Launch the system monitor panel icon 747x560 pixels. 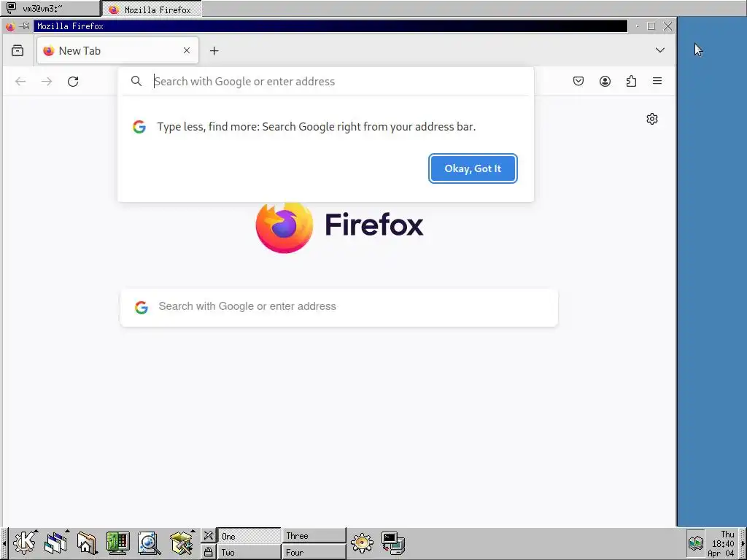click(x=117, y=542)
